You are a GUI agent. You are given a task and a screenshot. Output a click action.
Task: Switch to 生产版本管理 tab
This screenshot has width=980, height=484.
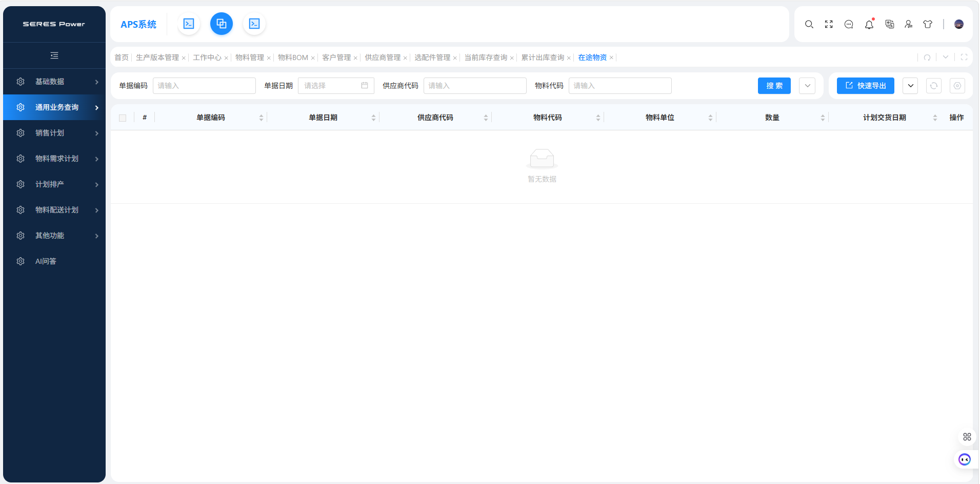click(x=157, y=57)
